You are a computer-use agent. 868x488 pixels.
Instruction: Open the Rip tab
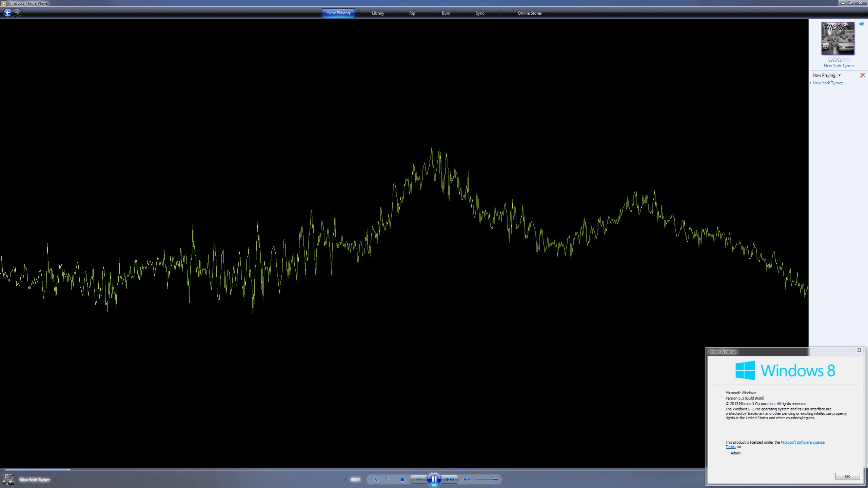tap(412, 13)
